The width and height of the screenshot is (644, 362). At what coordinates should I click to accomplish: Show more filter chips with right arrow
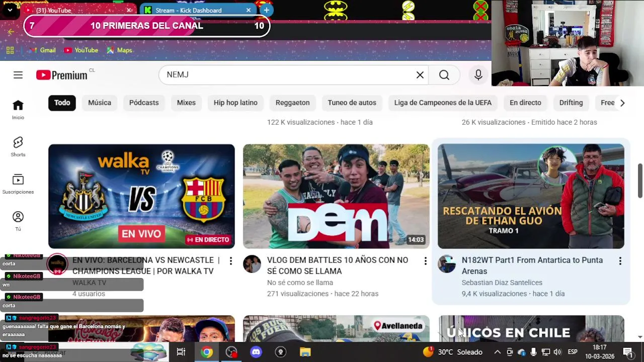point(622,103)
